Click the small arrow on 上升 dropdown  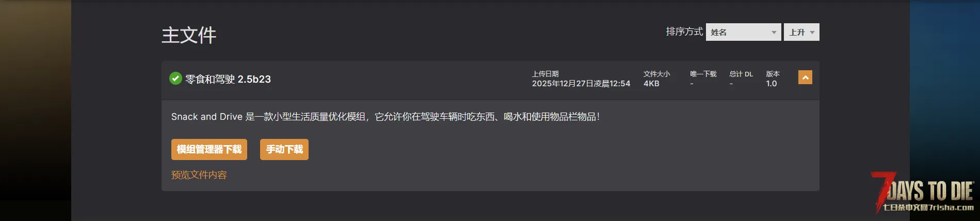[812, 33]
